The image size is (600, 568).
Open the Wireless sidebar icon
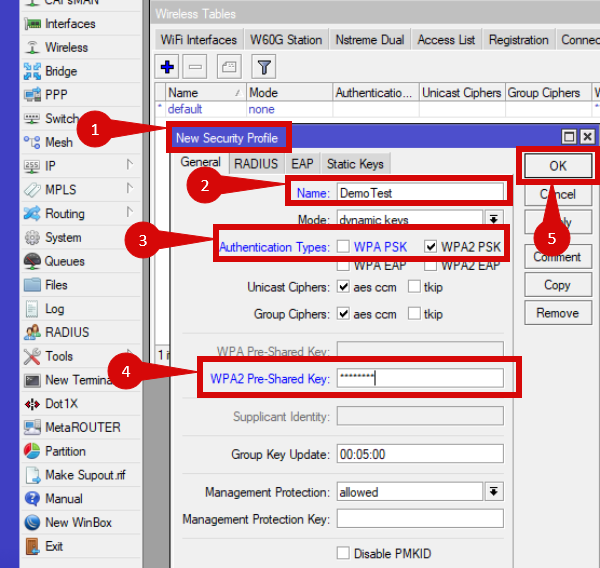[x=33, y=47]
